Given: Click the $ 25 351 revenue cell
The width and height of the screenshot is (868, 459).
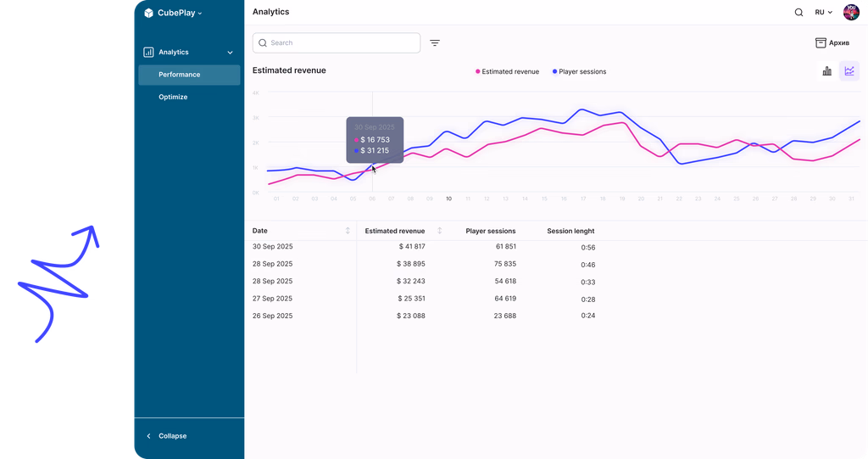Looking at the screenshot, I should (x=411, y=299).
